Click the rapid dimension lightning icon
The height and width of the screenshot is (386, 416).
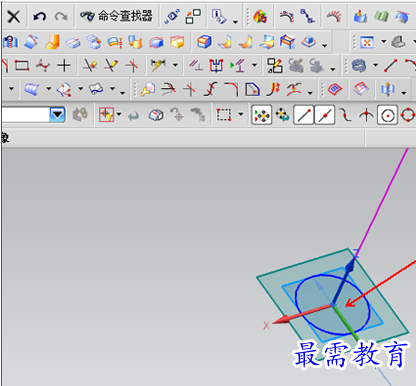click(x=158, y=65)
